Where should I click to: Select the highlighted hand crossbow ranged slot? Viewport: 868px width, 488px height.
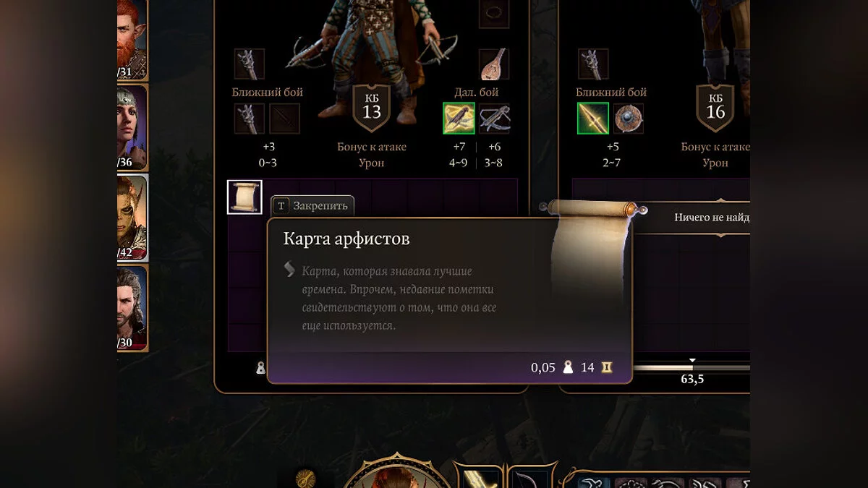coord(459,119)
